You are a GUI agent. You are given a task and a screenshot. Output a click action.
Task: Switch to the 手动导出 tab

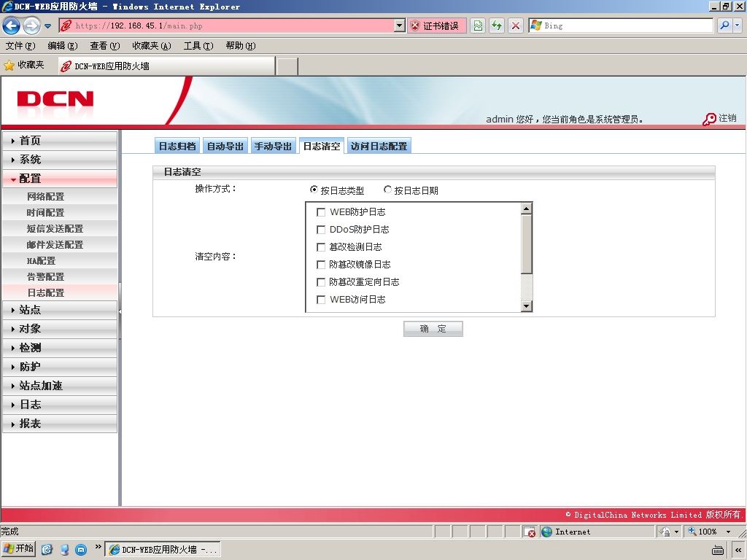[273, 146]
